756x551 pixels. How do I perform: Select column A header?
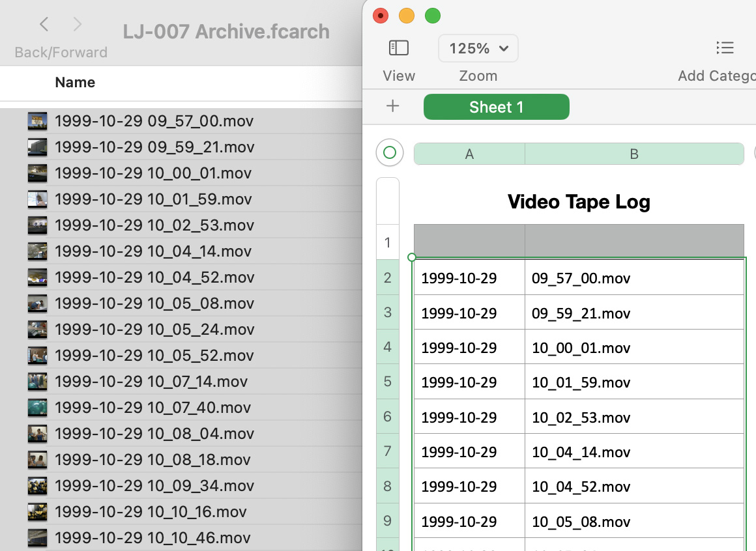point(469,154)
